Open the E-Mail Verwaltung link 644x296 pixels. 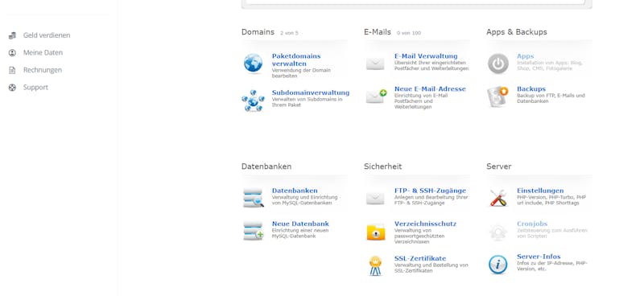pos(426,56)
